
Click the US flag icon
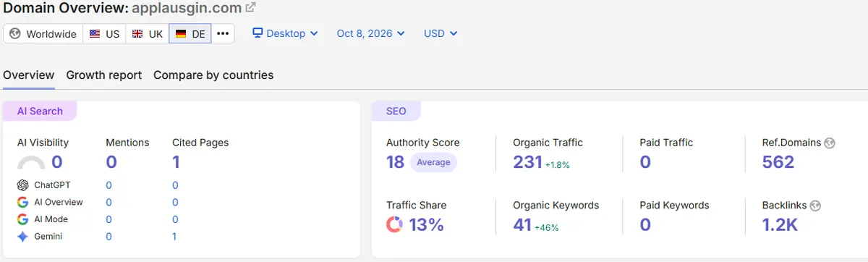coord(95,34)
